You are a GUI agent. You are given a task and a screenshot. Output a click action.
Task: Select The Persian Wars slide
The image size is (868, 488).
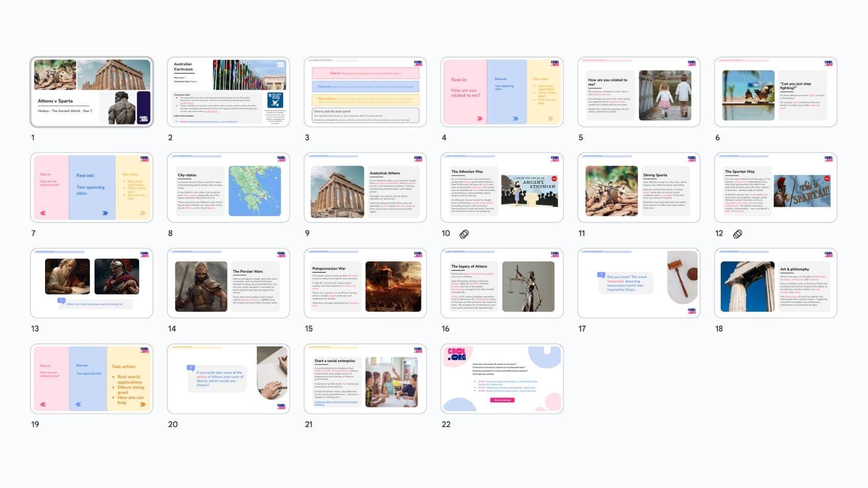[x=228, y=283]
